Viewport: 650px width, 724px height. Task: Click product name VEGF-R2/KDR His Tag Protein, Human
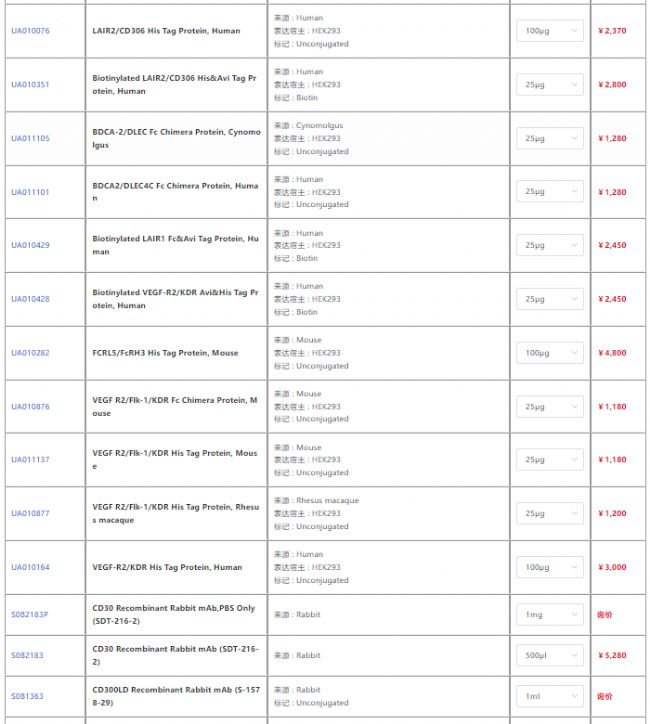click(x=167, y=568)
